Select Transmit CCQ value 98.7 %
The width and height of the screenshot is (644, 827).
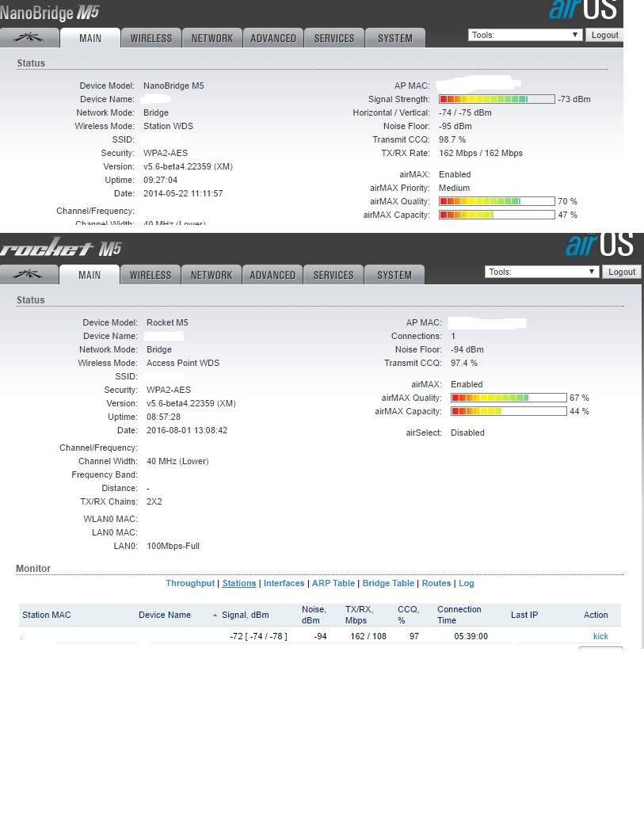click(x=452, y=139)
